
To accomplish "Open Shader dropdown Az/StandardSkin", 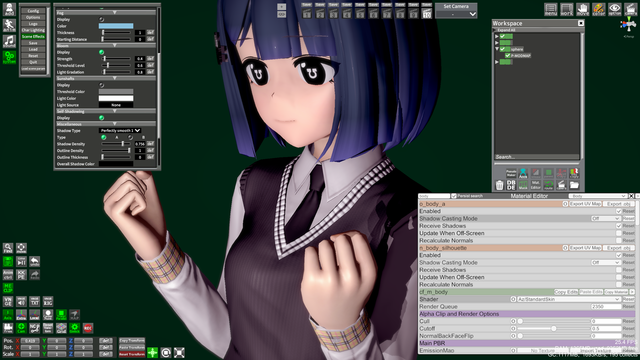I will (x=569, y=299).
